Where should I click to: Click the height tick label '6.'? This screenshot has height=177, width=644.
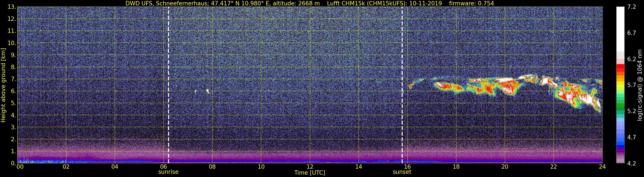13,91
